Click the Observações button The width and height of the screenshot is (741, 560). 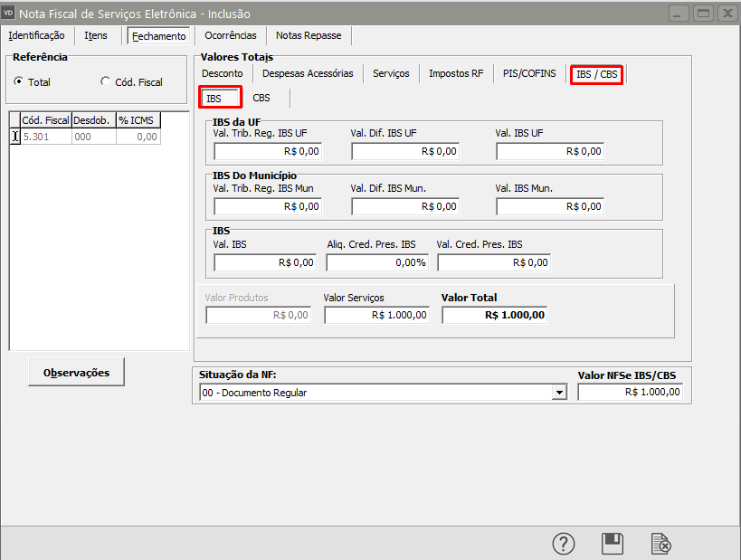coord(76,372)
